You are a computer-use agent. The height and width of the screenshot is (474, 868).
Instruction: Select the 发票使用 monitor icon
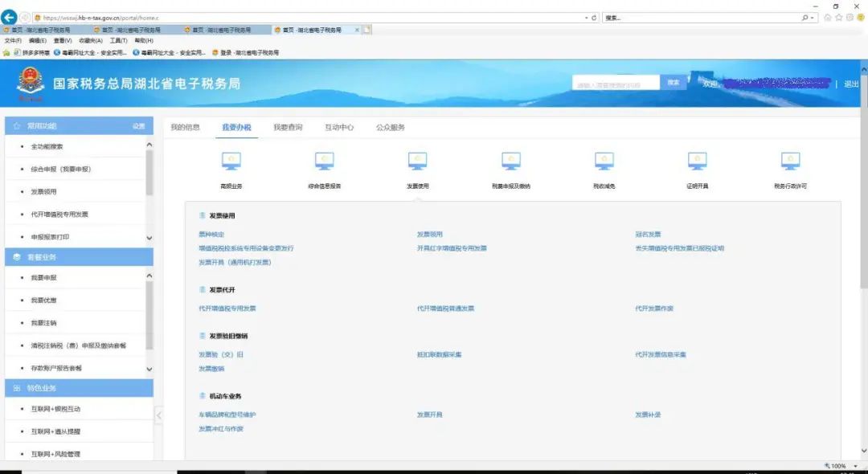pyautogui.click(x=417, y=161)
